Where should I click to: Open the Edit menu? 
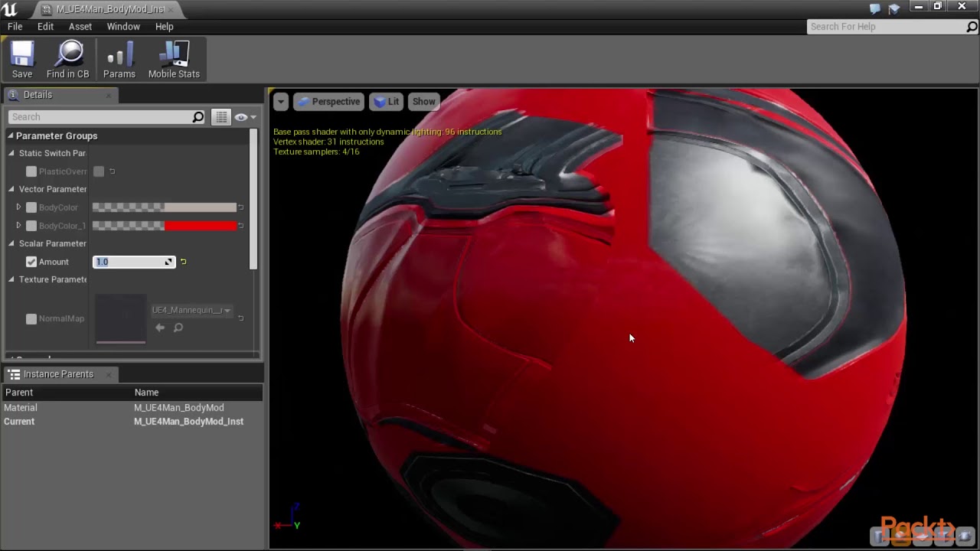[x=45, y=27]
